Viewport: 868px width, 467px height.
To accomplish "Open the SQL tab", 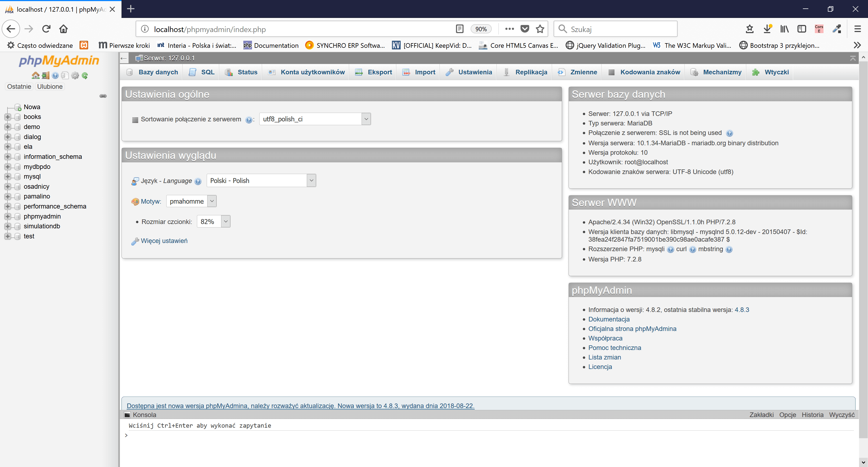I will (202, 72).
